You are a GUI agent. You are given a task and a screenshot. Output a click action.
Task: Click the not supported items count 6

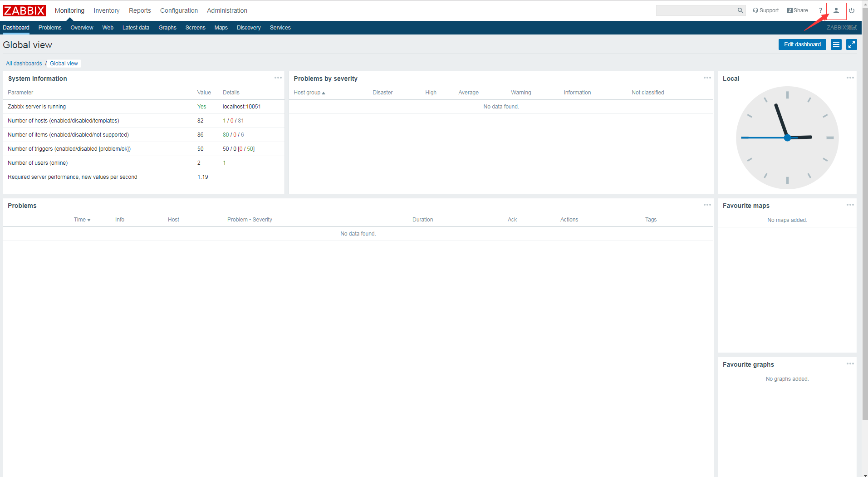pyautogui.click(x=242, y=135)
